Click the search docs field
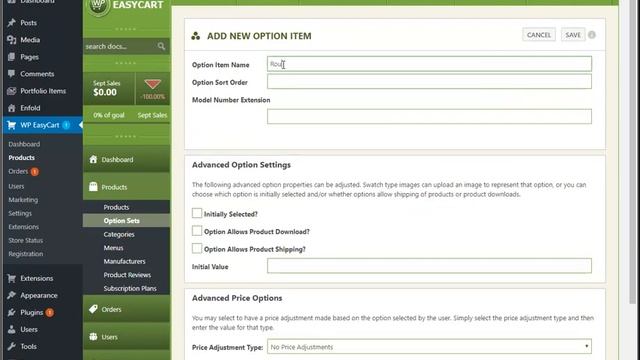Screen dimensions: 640x360 coord(120,46)
